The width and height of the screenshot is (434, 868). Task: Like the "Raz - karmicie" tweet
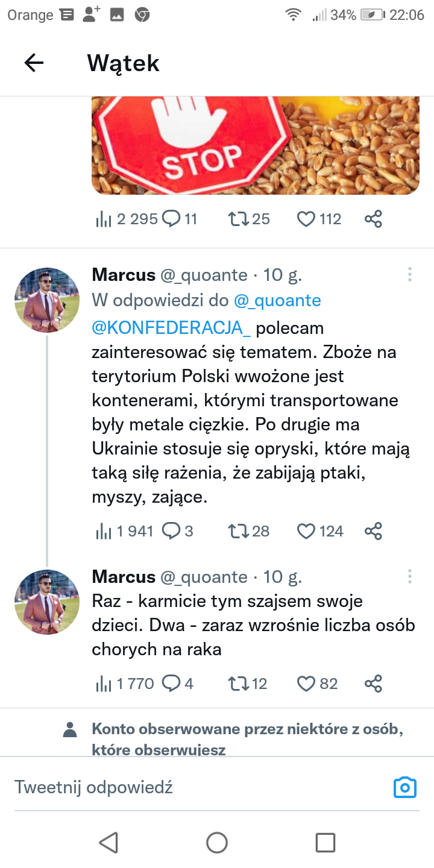coord(306,684)
